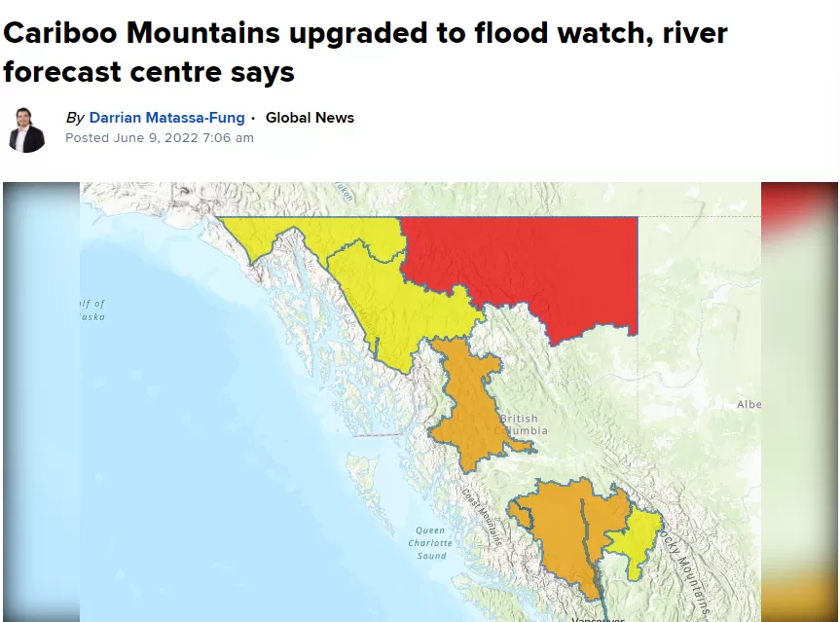This screenshot has width=840, height=622.
Task: Click the Yukon label at map top
Action: click(345, 192)
